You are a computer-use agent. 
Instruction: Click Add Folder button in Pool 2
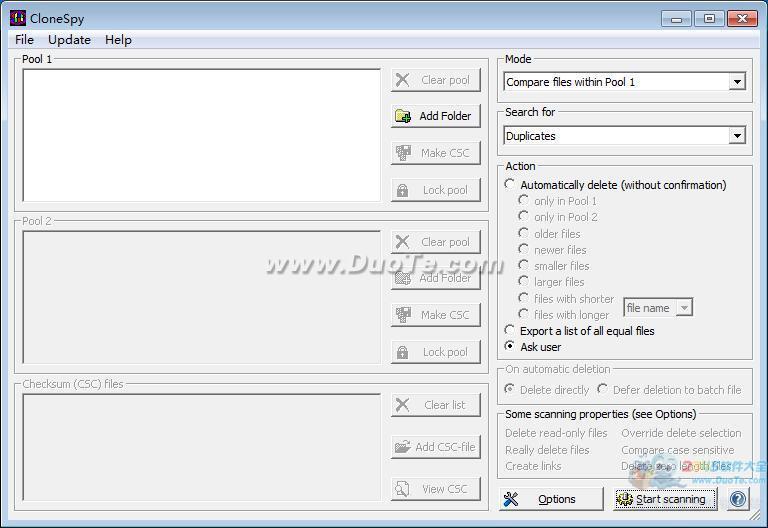[x=435, y=278]
